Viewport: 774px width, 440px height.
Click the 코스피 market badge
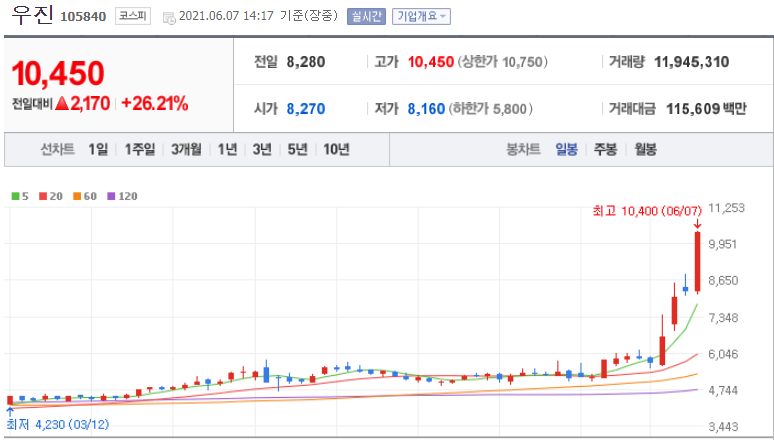coord(133,16)
